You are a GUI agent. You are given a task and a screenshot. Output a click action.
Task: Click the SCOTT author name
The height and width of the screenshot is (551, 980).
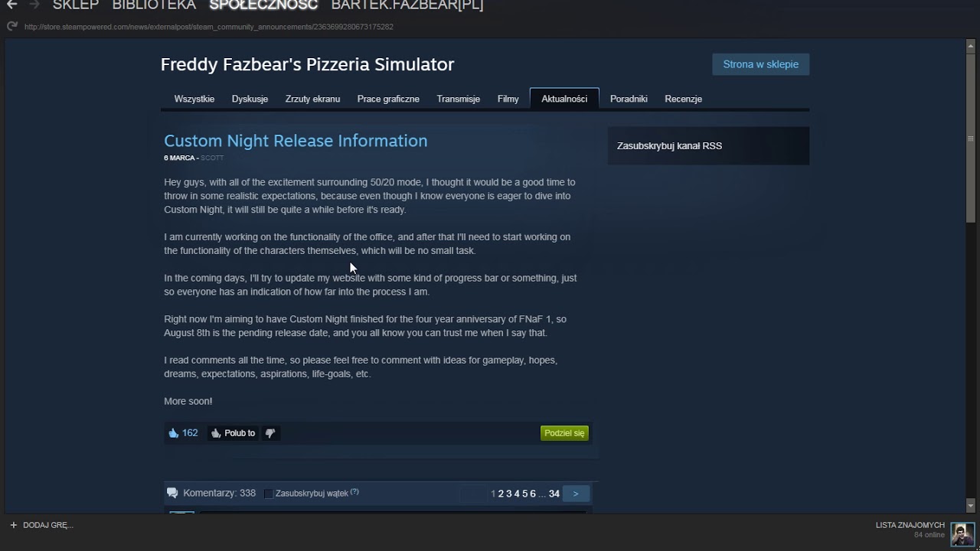coord(212,158)
